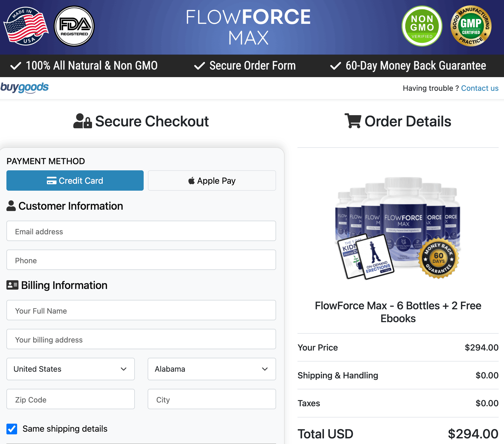Open the state dropdown showing Alabama
The image size is (504, 444).
pyautogui.click(x=212, y=369)
